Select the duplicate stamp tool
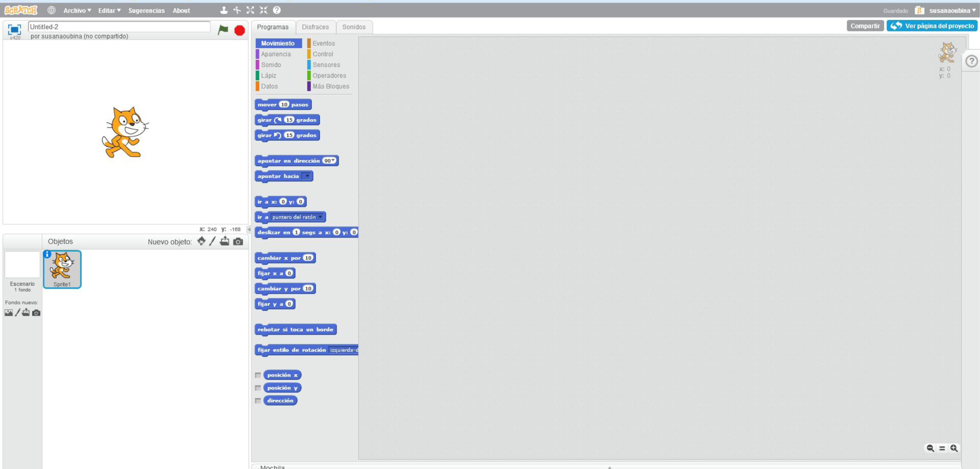This screenshot has width=980, height=469. click(x=224, y=10)
